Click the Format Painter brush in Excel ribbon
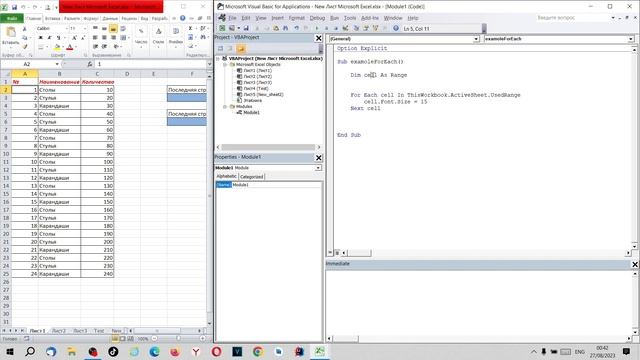This screenshot has width=640, height=360. [24, 47]
